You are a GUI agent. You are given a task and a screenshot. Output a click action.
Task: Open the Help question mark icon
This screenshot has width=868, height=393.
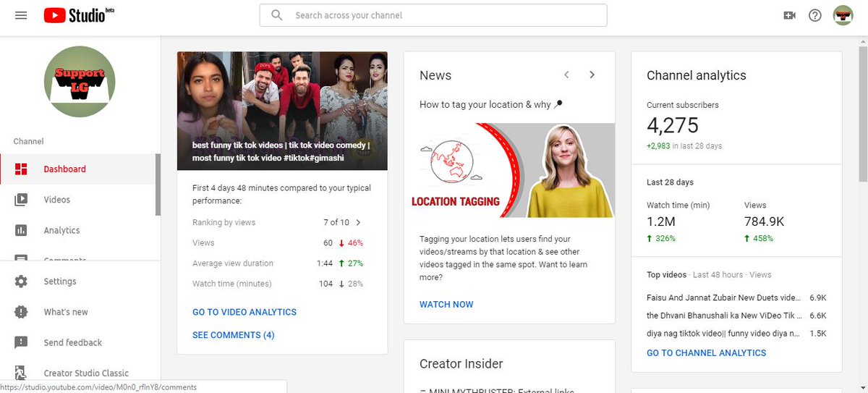815,15
